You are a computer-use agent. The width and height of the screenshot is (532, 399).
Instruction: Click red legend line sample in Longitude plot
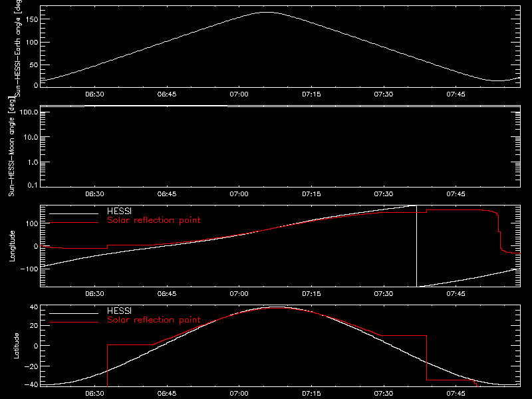pos(74,223)
